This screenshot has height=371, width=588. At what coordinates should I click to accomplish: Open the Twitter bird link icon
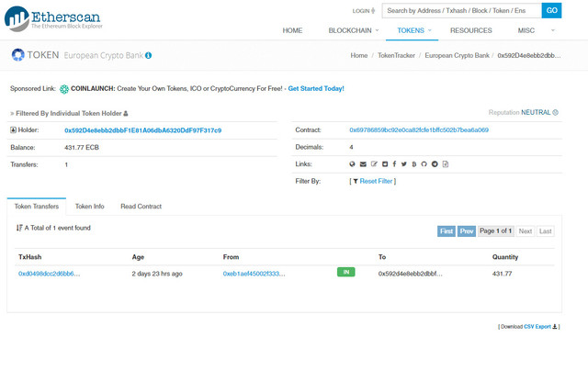pos(404,164)
